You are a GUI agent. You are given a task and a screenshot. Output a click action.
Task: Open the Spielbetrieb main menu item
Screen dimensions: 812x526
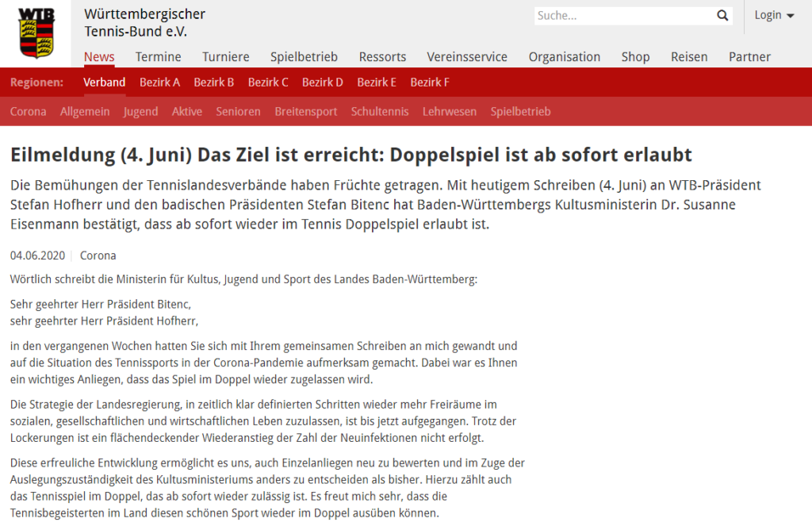click(x=304, y=56)
